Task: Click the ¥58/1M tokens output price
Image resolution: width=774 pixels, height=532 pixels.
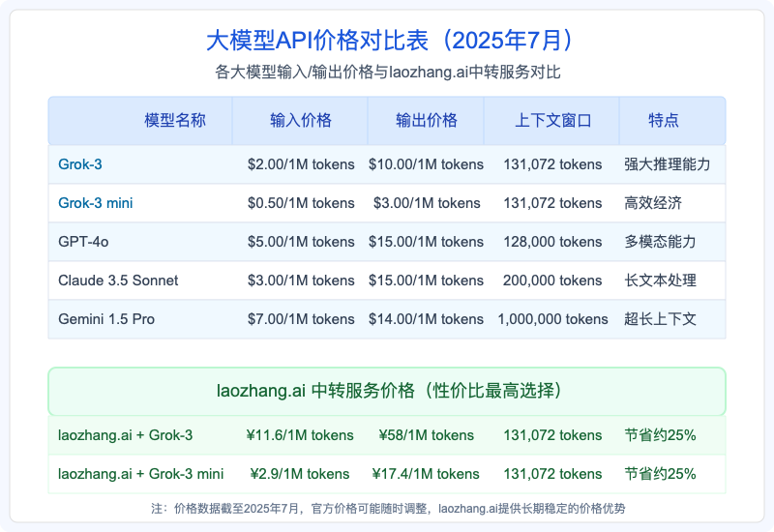Action: point(426,434)
